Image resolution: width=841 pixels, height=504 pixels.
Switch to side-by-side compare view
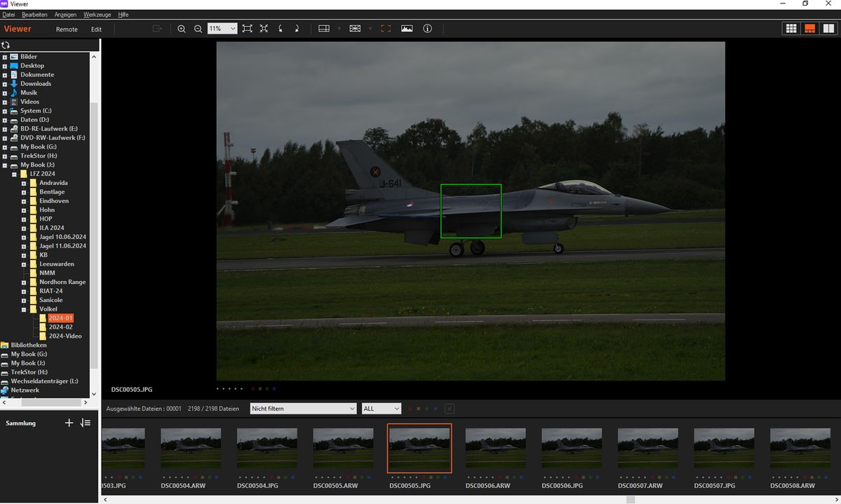tap(828, 28)
